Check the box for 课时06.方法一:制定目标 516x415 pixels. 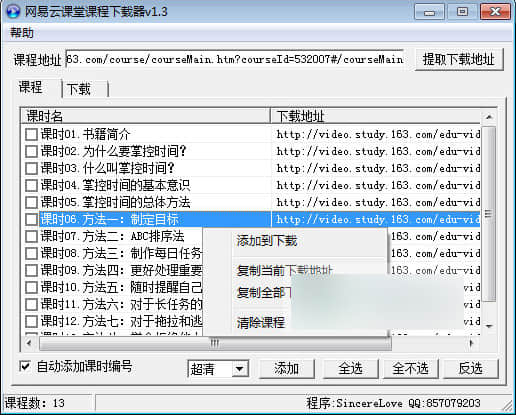(31, 219)
